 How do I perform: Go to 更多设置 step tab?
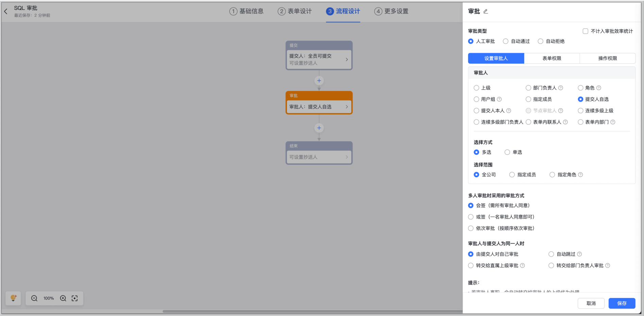click(391, 12)
